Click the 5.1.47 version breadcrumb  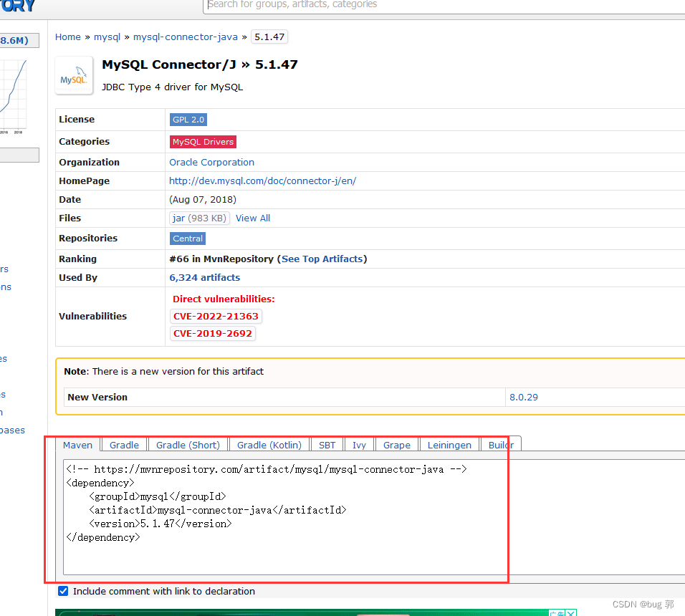point(269,37)
